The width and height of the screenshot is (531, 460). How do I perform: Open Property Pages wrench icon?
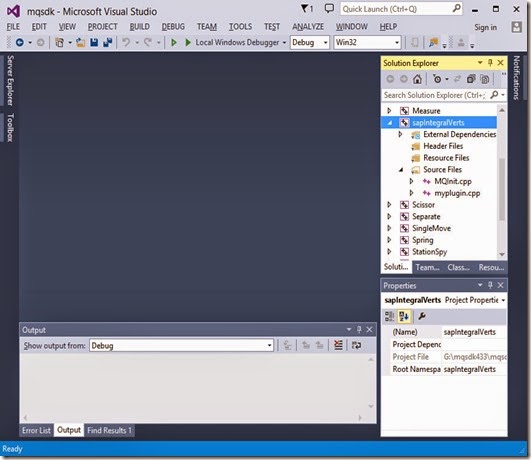(x=422, y=316)
